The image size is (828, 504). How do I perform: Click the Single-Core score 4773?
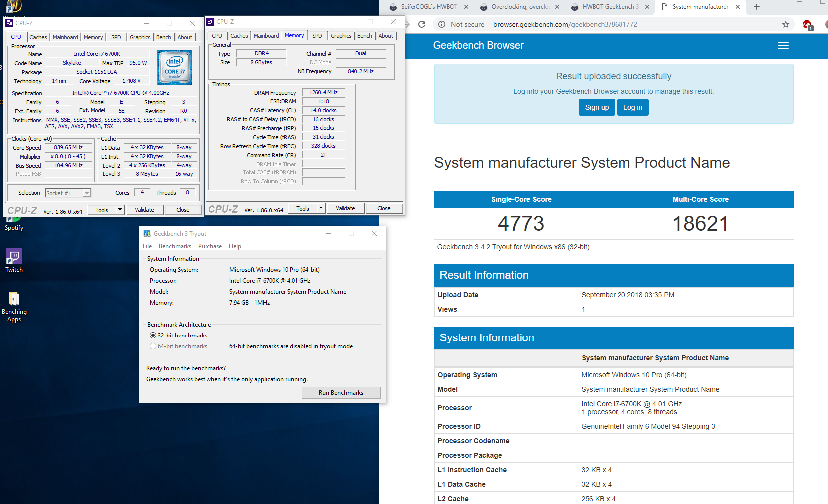[521, 223]
